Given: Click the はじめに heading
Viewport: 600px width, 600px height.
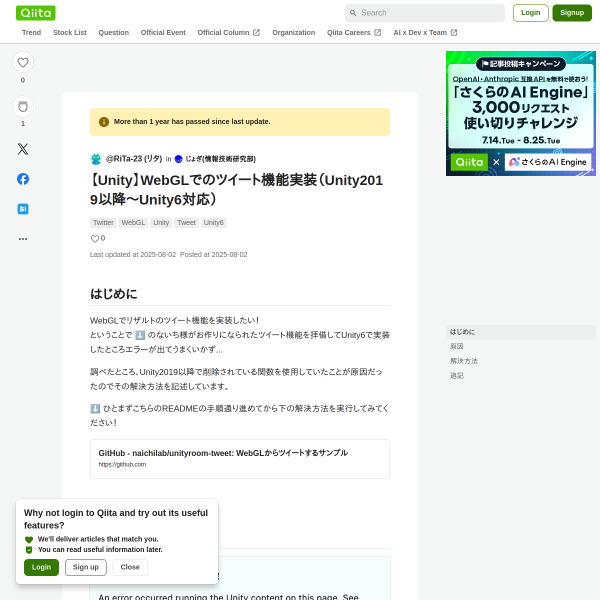Looking at the screenshot, I should pyautogui.click(x=114, y=294).
